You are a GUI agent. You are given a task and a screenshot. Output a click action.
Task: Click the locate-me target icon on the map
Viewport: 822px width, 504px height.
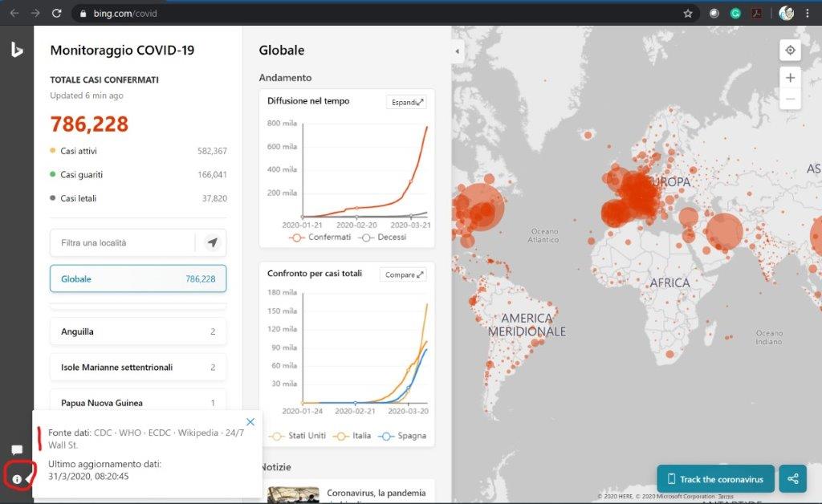pos(790,51)
